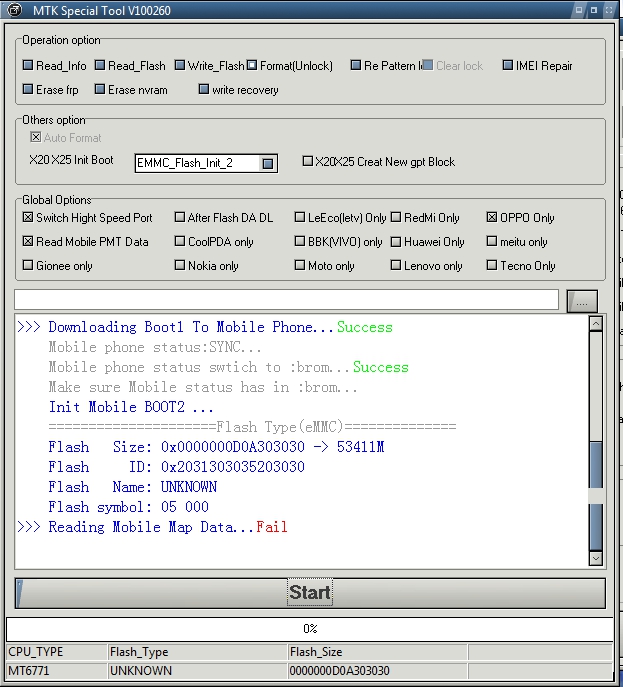Click the Flash Size 53411M log line
The image size is (623, 687).
(x=216, y=446)
